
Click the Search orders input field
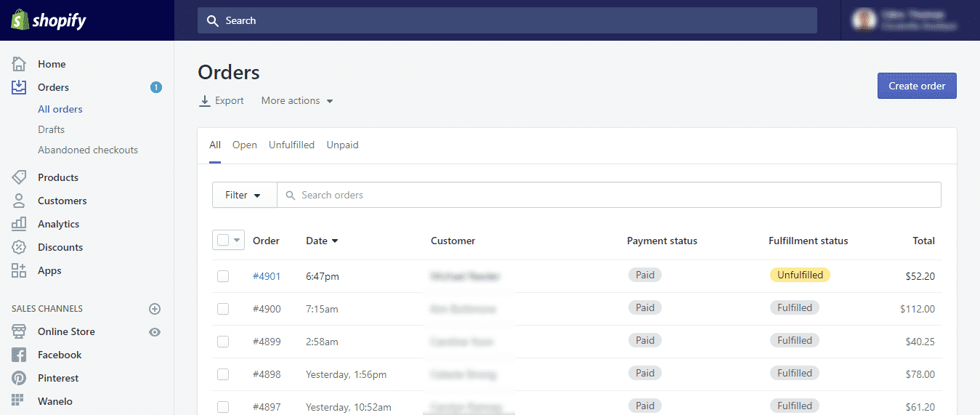[610, 195]
